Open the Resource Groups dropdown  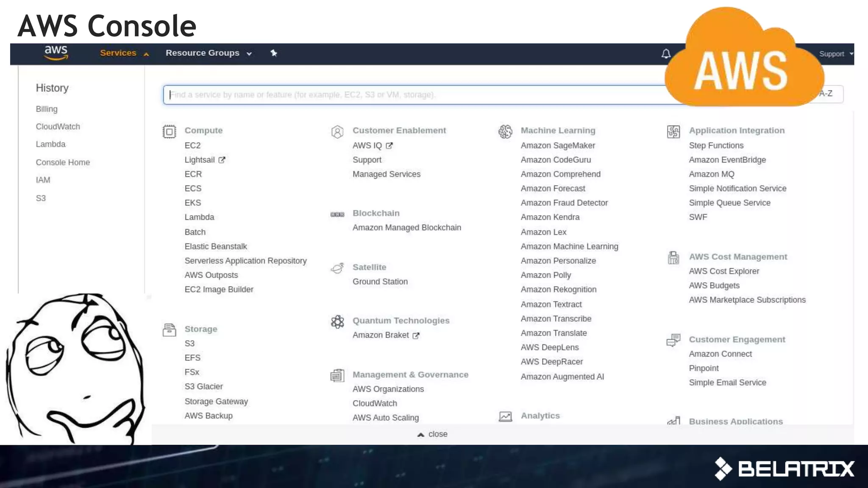click(209, 53)
